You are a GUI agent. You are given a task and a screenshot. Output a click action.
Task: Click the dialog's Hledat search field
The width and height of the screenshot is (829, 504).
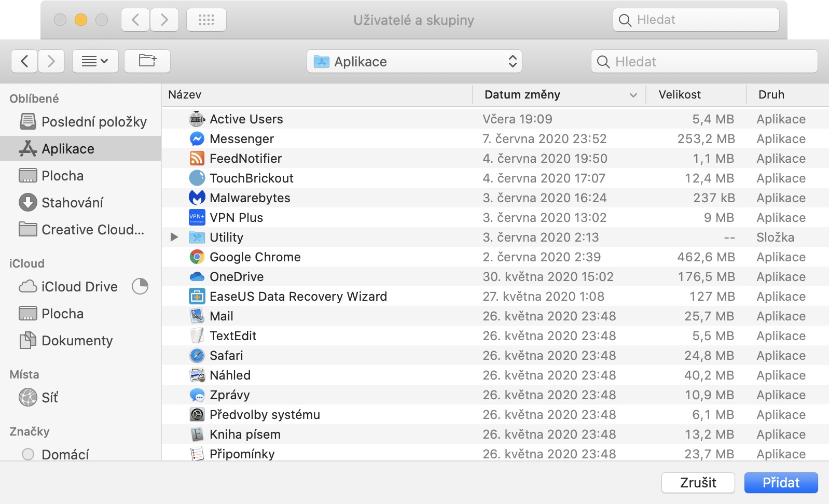pyautogui.click(x=704, y=62)
